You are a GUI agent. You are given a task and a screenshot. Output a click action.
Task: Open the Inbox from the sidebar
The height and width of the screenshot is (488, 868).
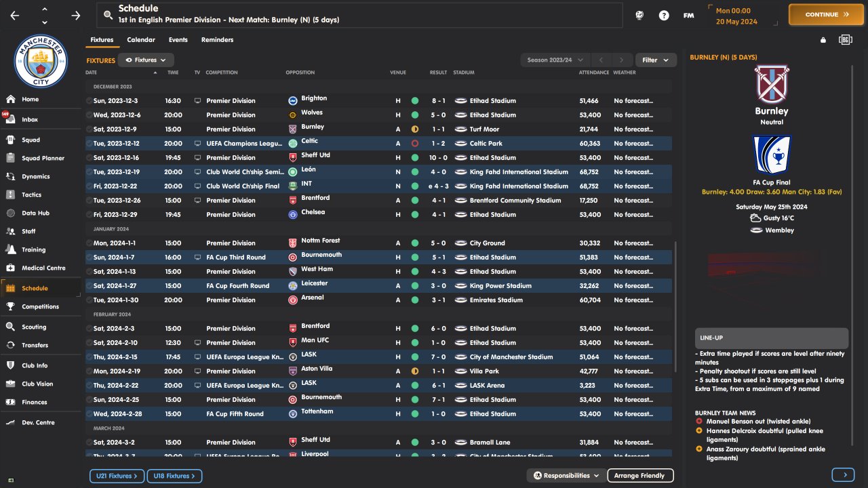(x=30, y=120)
